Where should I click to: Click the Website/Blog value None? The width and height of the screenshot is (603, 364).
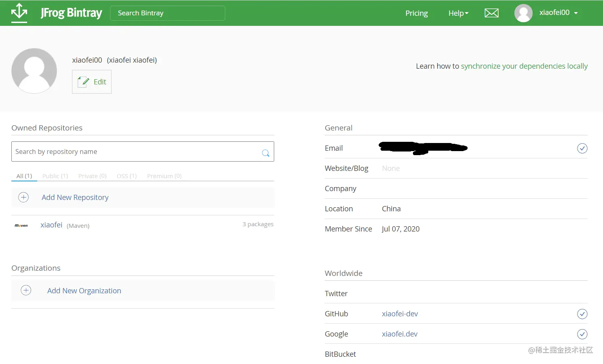click(391, 168)
